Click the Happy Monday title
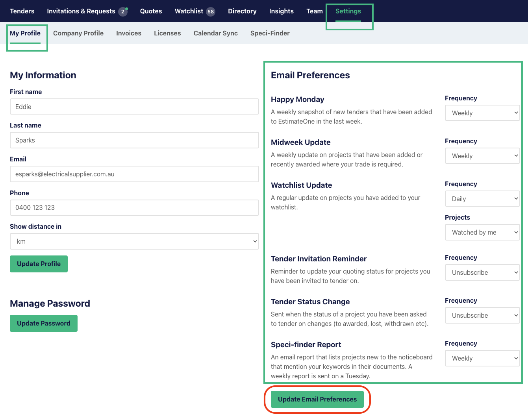Screen dimensions: 528x420 coord(298,100)
